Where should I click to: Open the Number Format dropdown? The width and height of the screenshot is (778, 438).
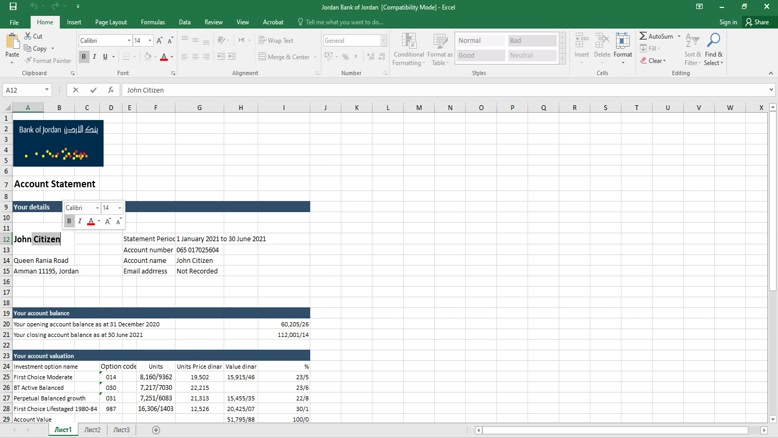[383, 41]
